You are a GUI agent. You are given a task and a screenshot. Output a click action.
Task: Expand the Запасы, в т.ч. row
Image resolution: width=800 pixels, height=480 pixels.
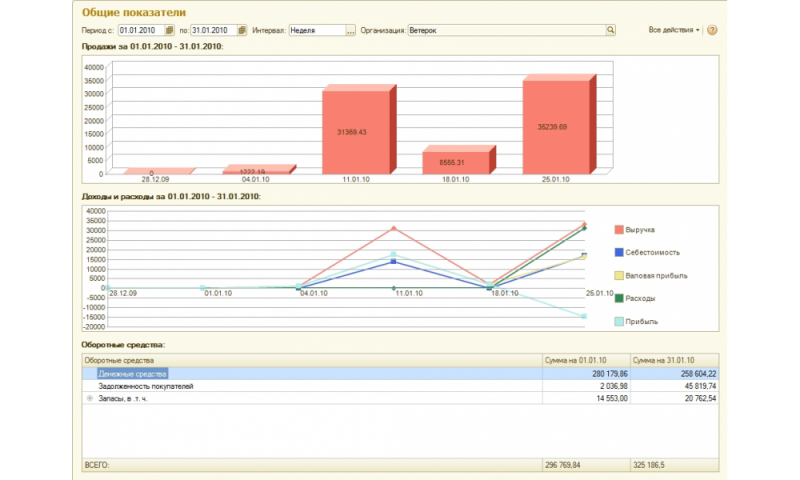(90, 398)
